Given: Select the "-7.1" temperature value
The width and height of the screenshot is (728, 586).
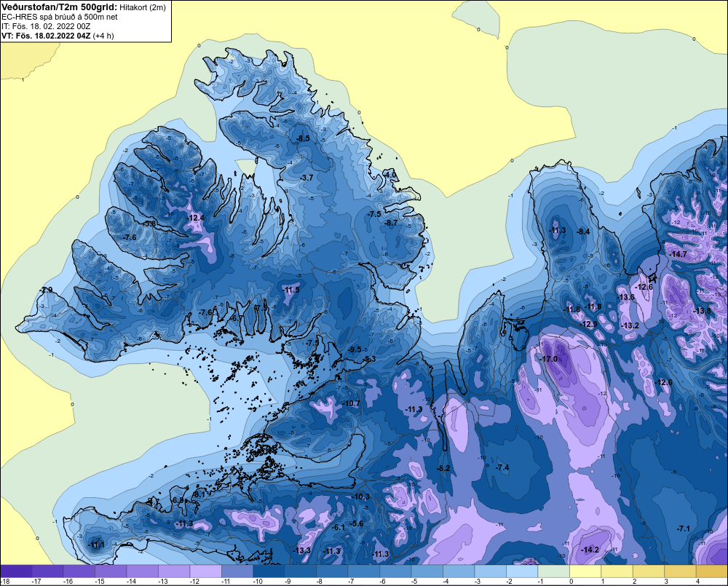Looking at the screenshot, I should point(683,528).
